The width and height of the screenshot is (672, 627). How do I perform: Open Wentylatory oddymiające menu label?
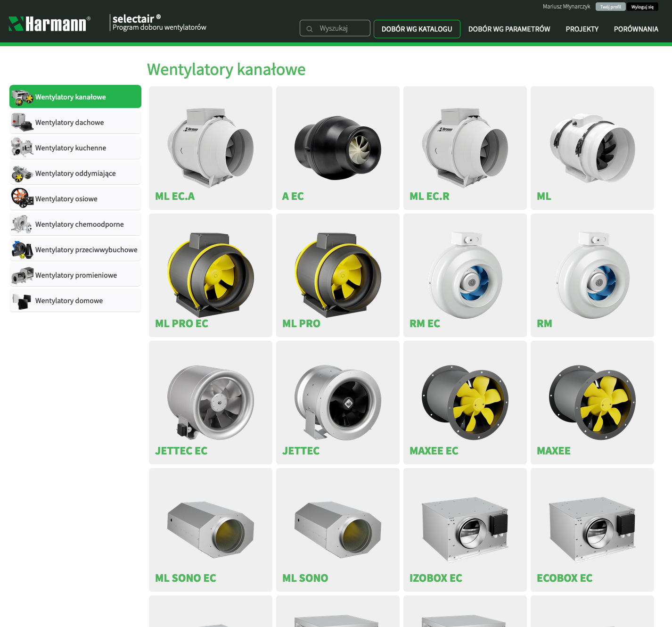tap(75, 173)
